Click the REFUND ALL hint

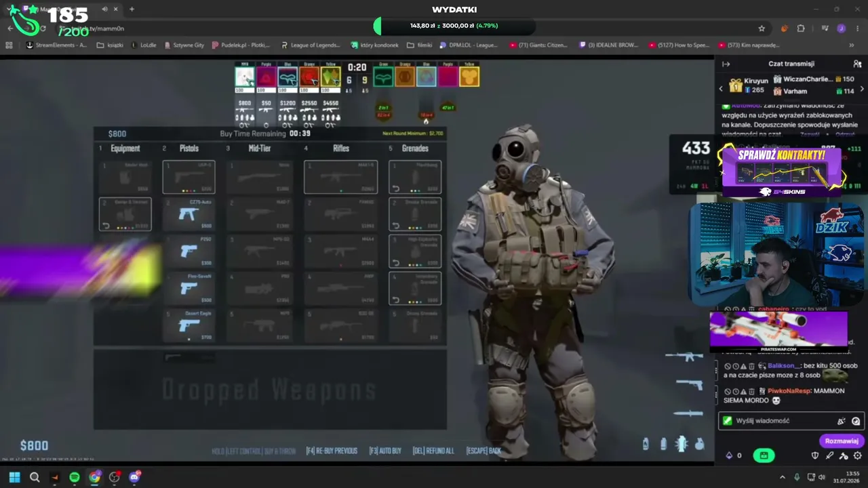coord(433,451)
